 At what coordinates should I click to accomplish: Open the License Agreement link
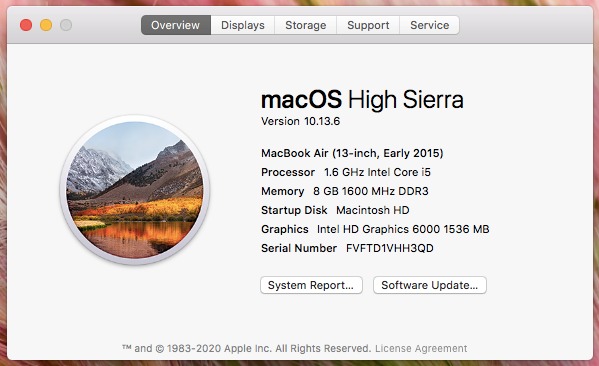[x=421, y=348]
